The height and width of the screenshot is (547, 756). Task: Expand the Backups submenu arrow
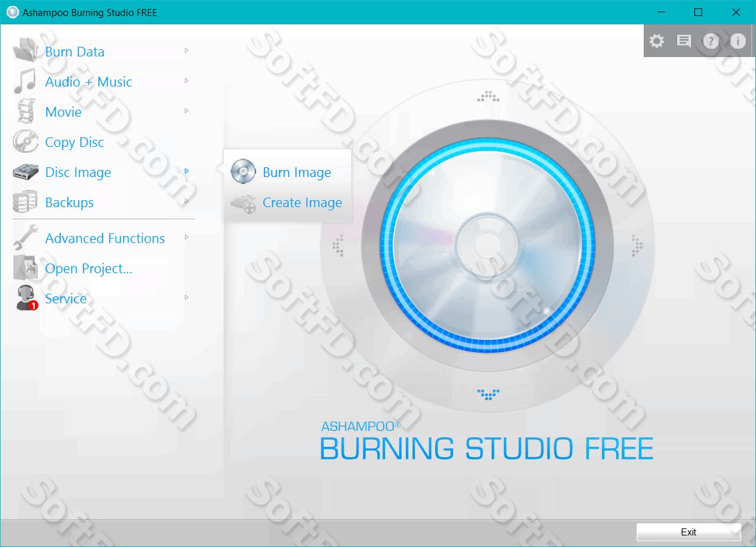(x=187, y=201)
